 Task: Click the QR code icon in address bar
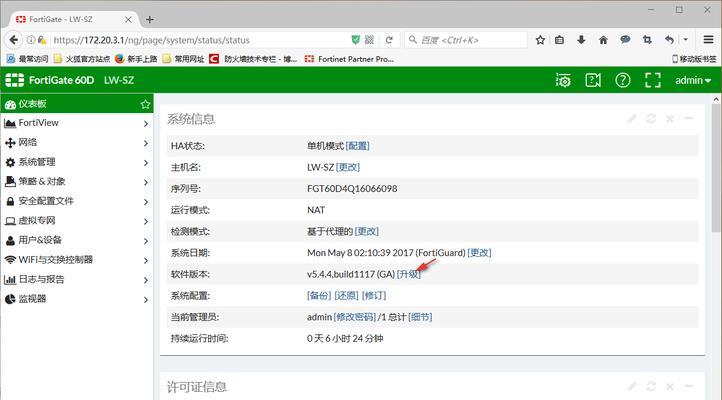pos(369,40)
